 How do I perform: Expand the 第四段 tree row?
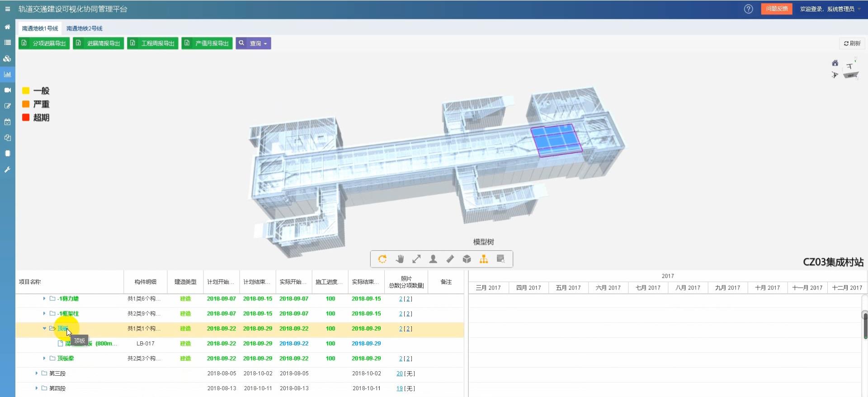(x=37, y=388)
